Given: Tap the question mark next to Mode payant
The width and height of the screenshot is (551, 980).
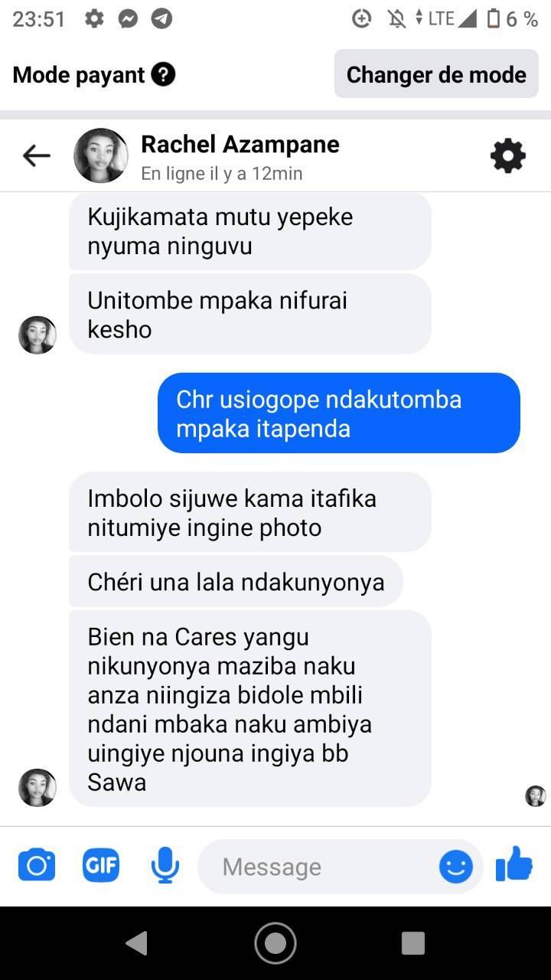Looking at the screenshot, I should tap(164, 74).
